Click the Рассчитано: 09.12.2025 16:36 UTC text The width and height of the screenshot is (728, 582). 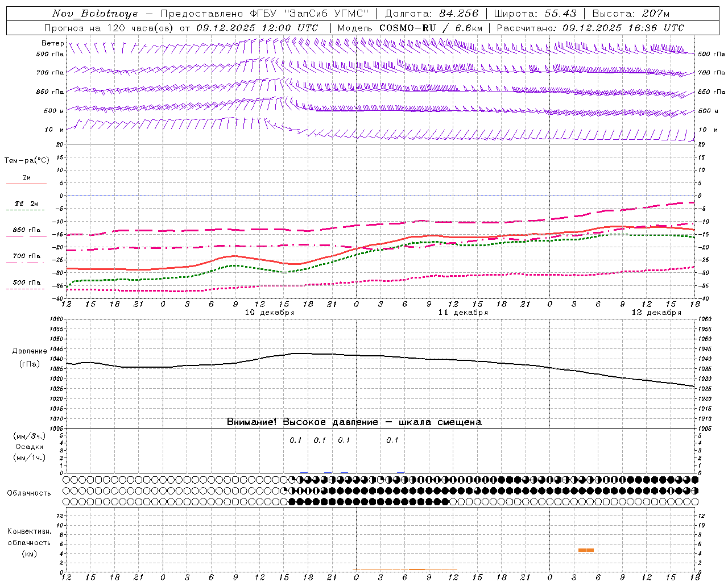(590, 28)
